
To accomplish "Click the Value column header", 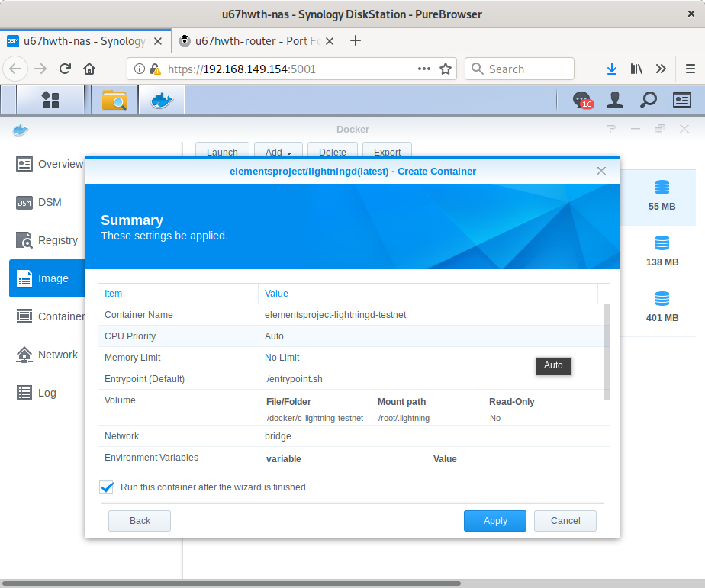I will tap(427, 294).
